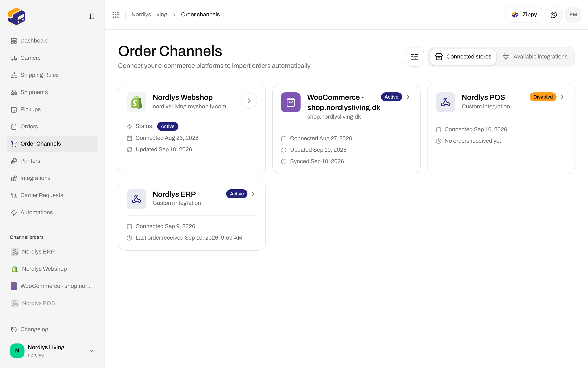Go to Orders page
588x368 pixels.
click(x=52, y=127)
